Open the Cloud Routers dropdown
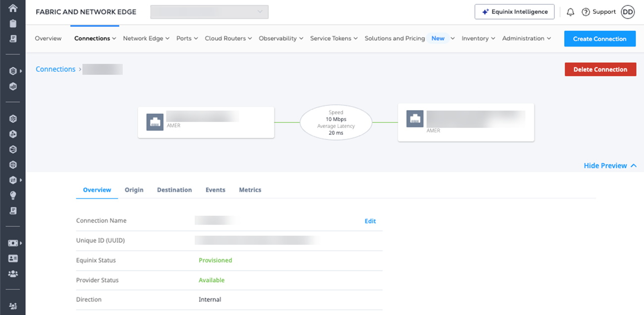This screenshot has height=315, width=644. [228, 38]
